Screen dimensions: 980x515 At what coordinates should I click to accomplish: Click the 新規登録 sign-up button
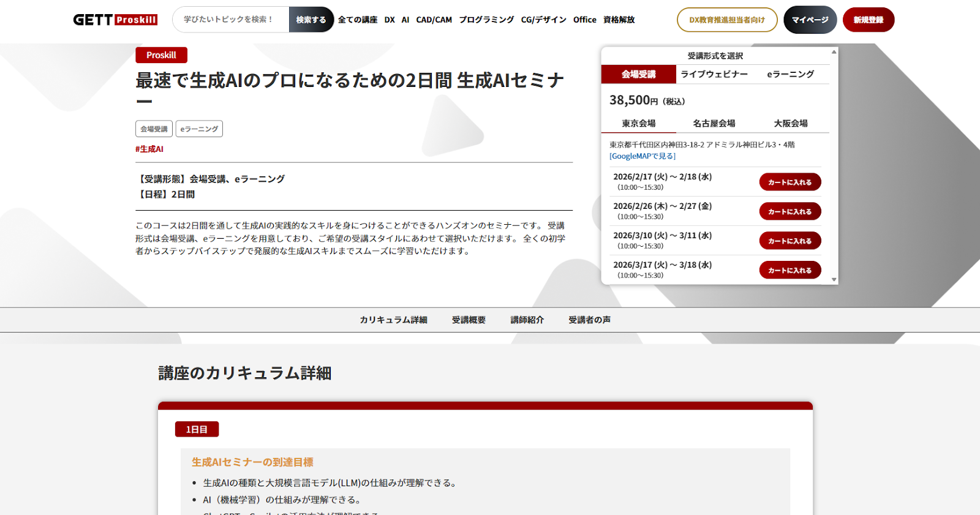pos(868,20)
